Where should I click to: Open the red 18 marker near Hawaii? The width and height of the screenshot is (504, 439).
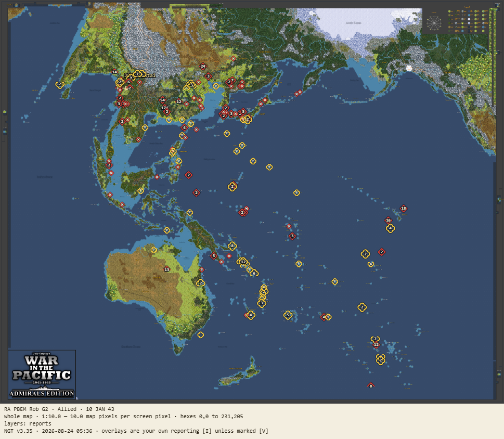[x=404, y=208]
